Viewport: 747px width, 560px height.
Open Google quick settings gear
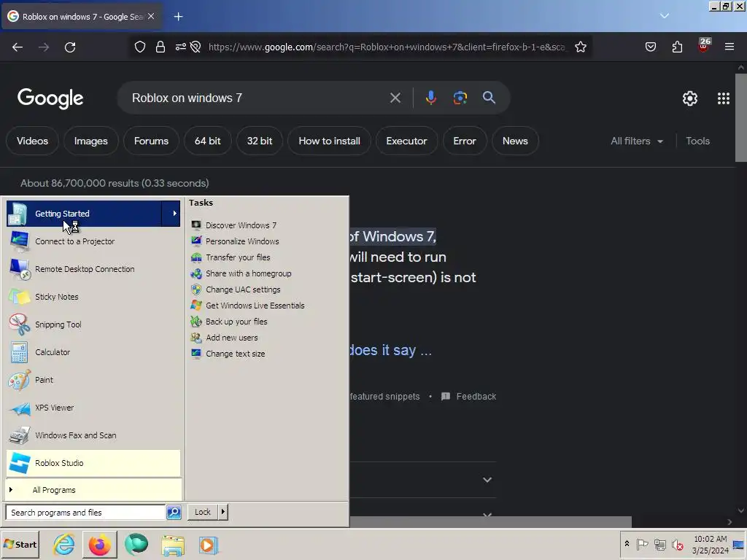[690, 98]
